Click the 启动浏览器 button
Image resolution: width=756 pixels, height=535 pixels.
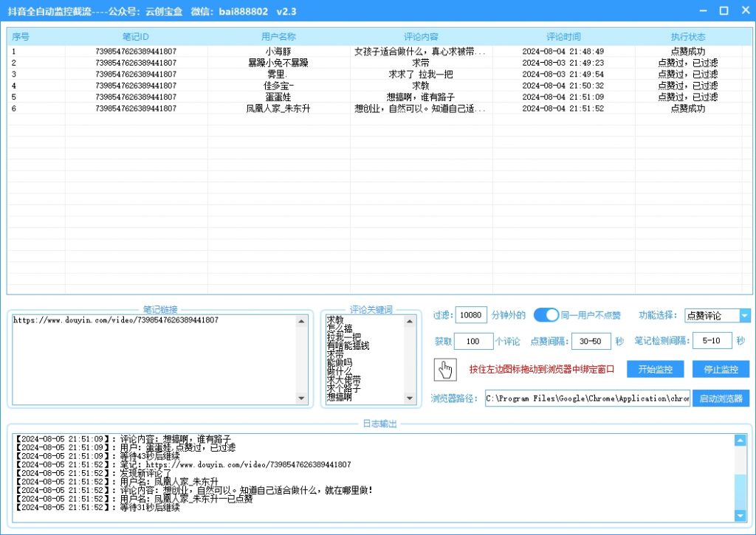coord(721,398)
